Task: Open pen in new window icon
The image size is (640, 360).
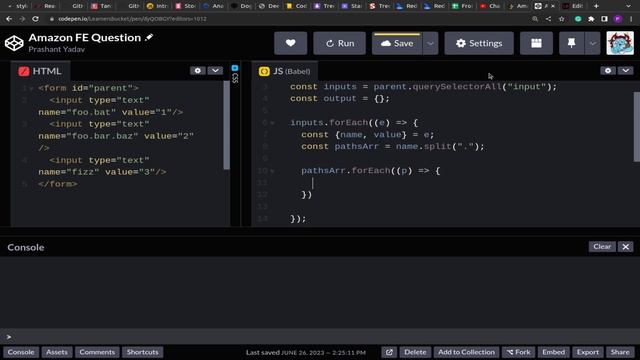Action: pos(389,352)
